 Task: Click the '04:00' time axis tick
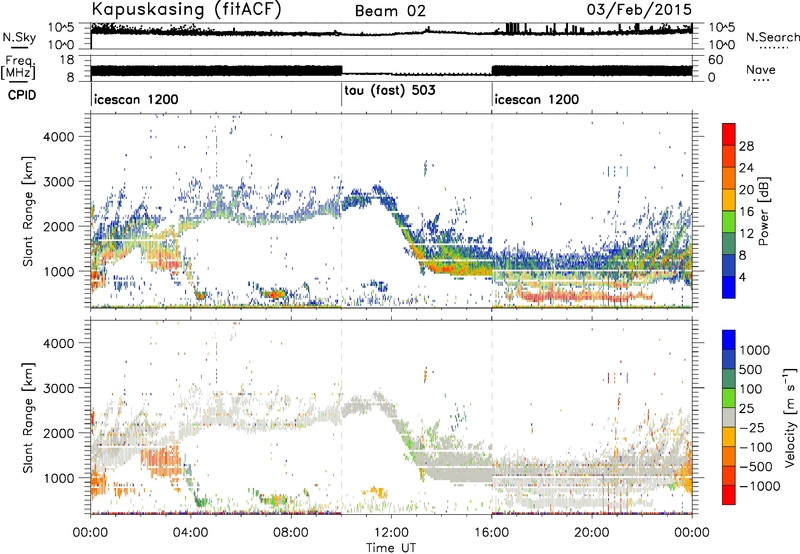[191, 533]
